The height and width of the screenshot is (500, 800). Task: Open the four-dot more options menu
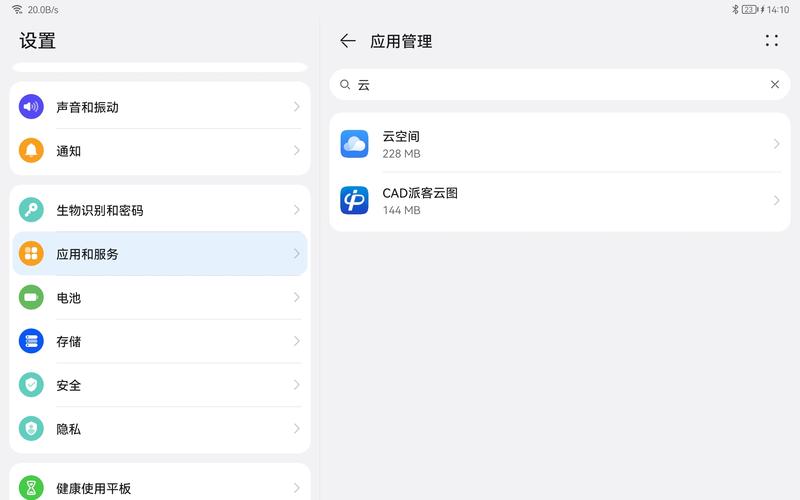click(x=771, y=41)
